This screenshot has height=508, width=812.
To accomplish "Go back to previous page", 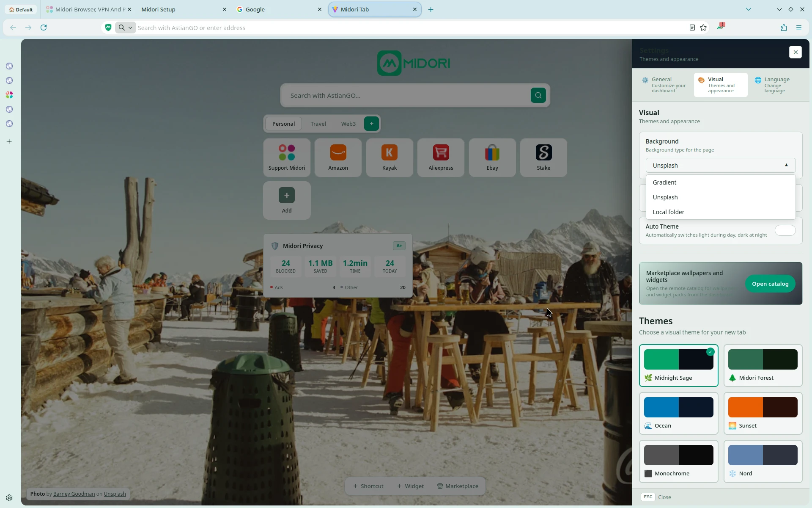I will pos(13,28).
